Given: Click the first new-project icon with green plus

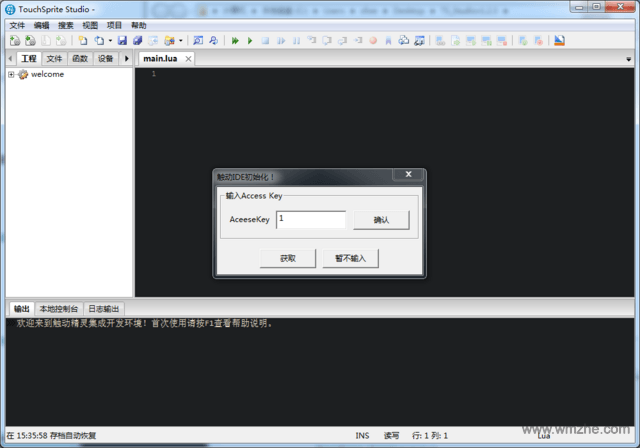Looking at the screenshot, I should (x=15, y=40).
